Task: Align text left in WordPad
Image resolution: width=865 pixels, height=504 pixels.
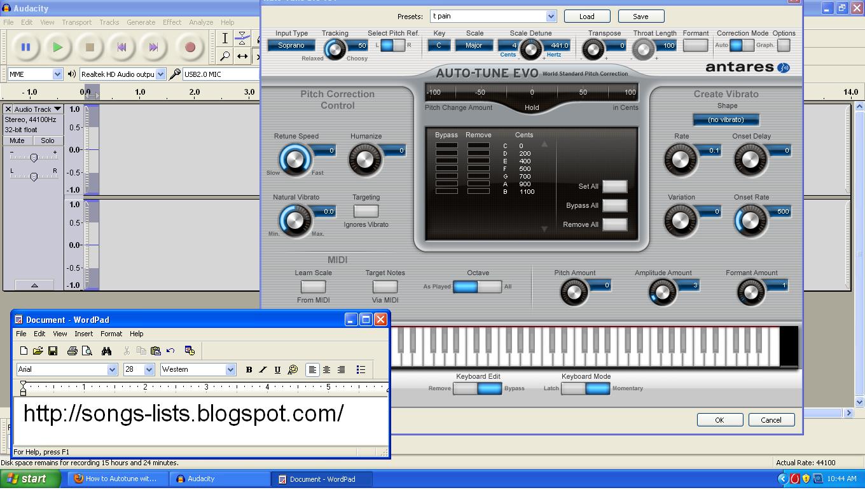Action: (x=312, y=370)
